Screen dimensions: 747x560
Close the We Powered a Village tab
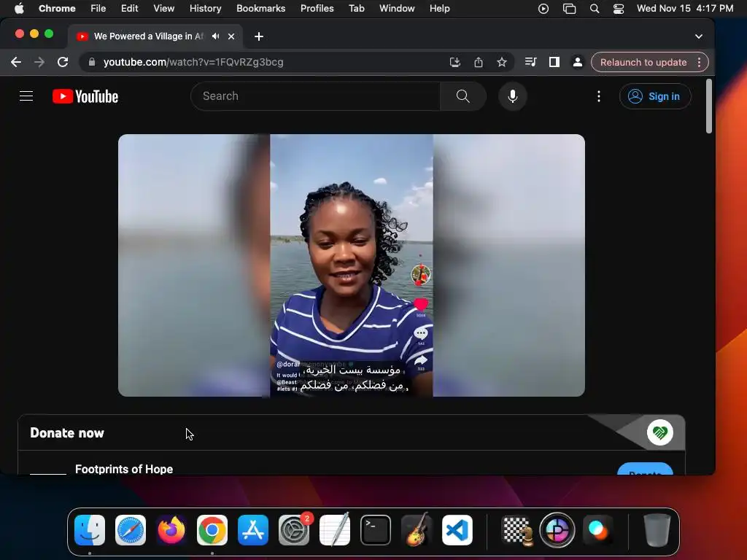click(231, 36)
